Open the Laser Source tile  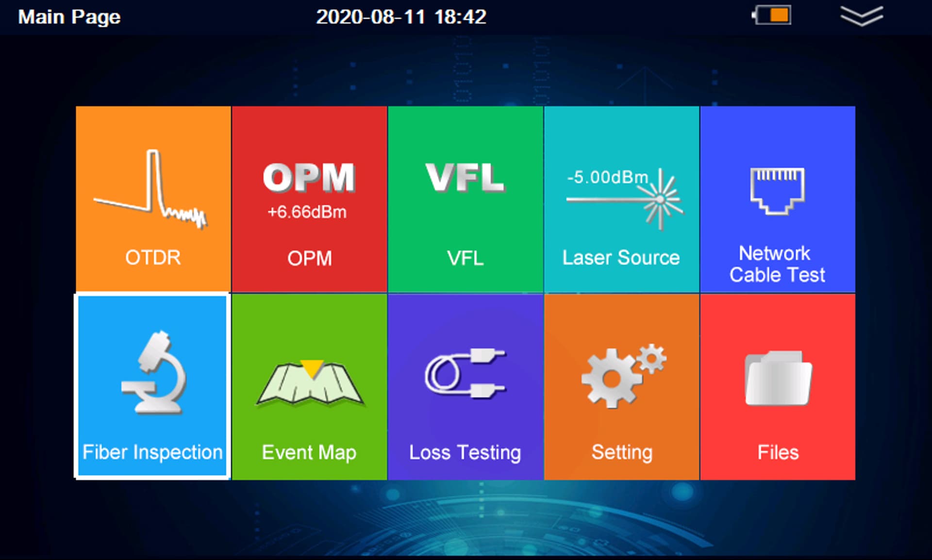click(x=621, y=199)
